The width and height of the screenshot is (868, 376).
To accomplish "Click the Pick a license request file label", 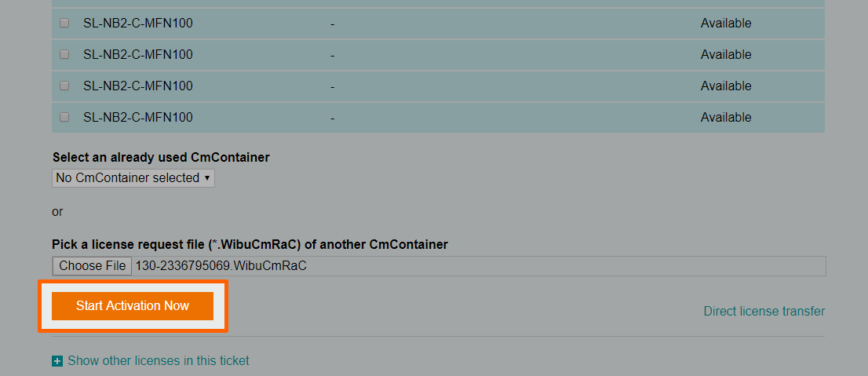I will (x=250, y=244).
